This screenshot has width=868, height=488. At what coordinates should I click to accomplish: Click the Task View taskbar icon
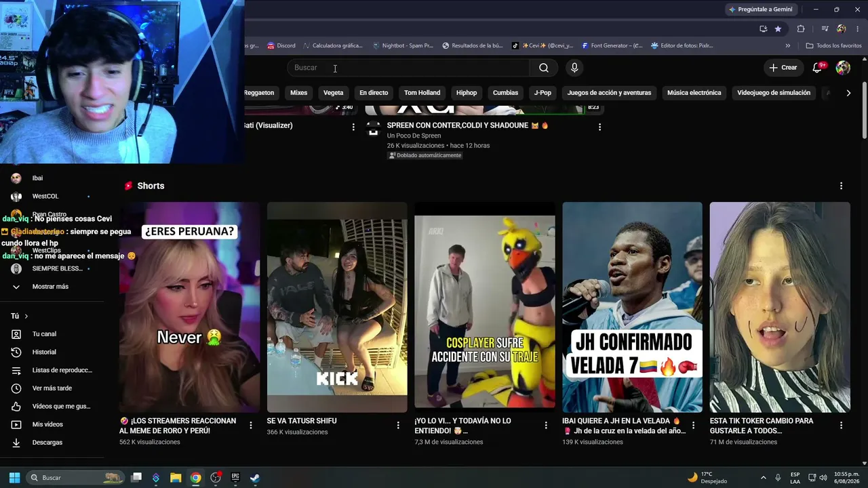[136, 478]
